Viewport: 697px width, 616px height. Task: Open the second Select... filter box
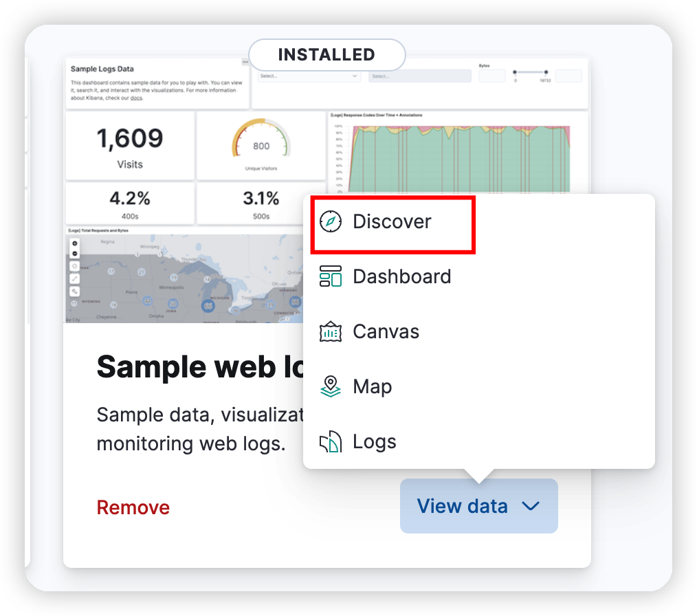(x=419, y=76)
